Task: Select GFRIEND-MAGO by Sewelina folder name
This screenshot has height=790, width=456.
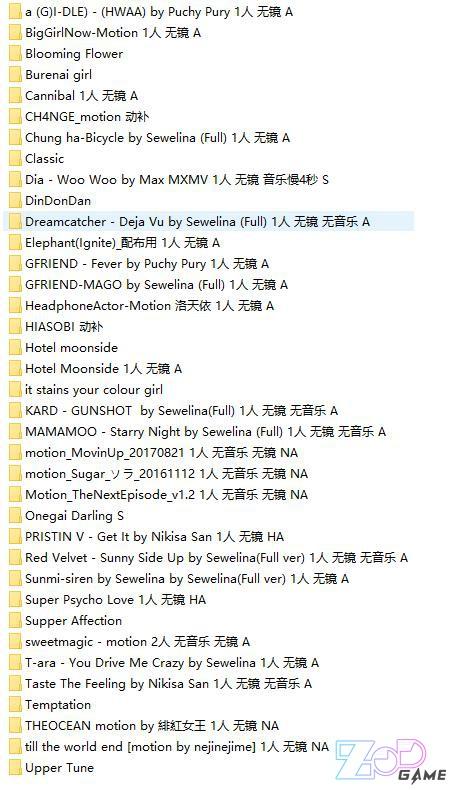Action: click(157, 285)
